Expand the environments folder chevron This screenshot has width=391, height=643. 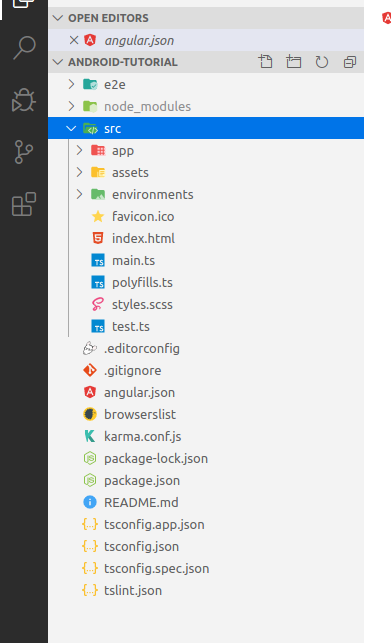tap(79, 194)
